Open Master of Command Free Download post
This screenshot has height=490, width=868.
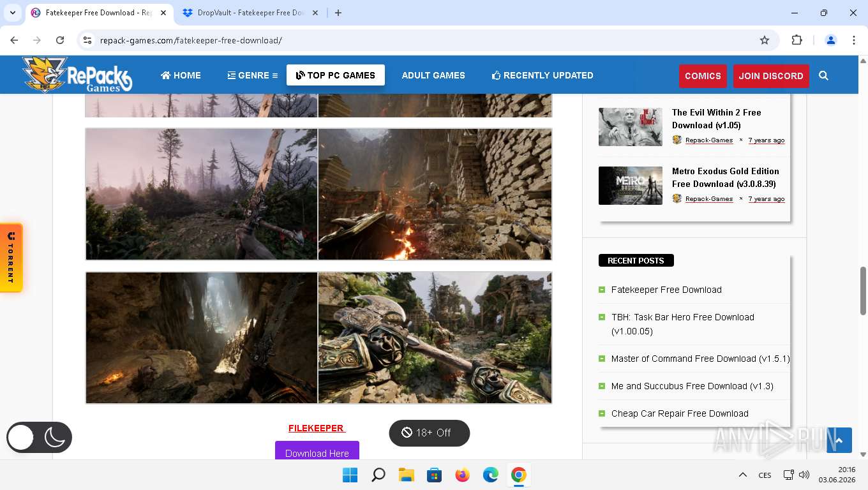pos(701,359)
